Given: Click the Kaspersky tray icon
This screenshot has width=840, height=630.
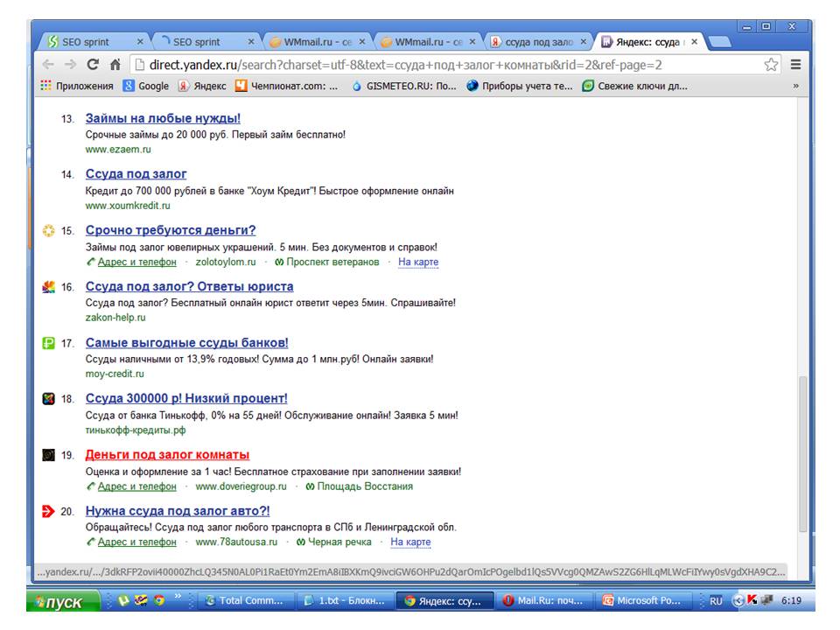Looking at the screenshot, I should tap(752, 600).
